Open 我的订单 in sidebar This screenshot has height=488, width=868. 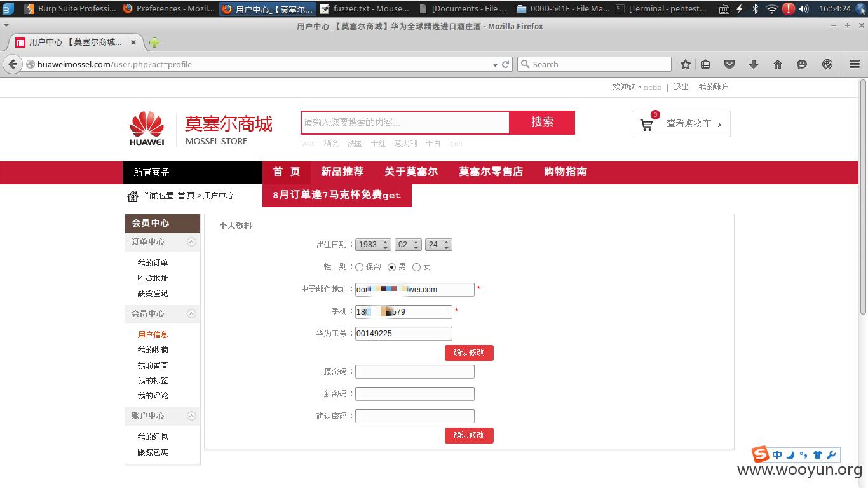pos(153,263)
